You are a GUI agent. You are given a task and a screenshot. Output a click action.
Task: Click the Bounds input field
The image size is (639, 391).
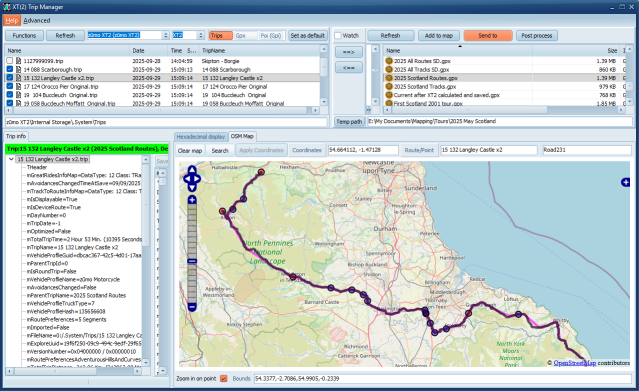[443, 378]
